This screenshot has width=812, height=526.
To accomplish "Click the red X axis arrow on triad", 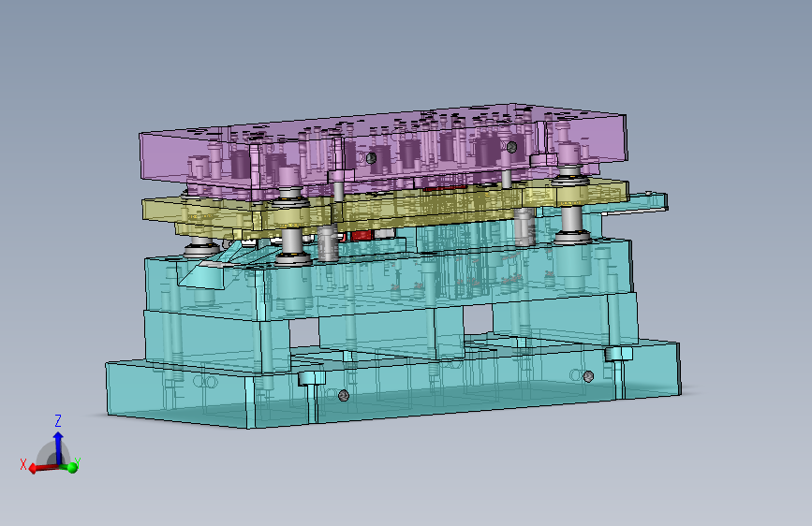I will click(x=41, y=469).
